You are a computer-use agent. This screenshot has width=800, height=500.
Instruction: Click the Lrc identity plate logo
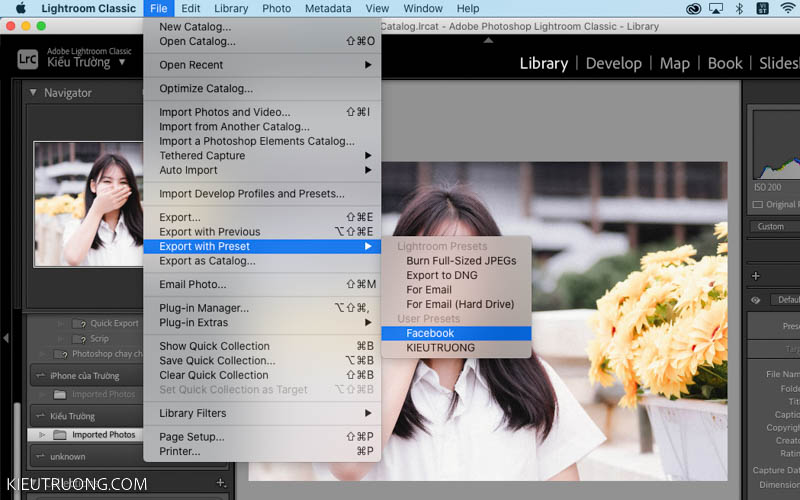point(27,59)
